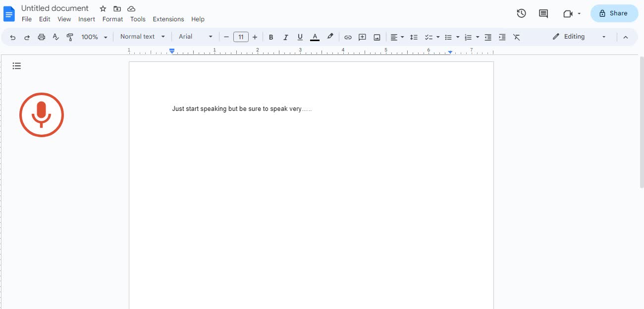Image resolution: width=644 pixels, height=309 pixels.
Task: Open the Normal text styles dropdown
Action: click(x=142, y=36)
